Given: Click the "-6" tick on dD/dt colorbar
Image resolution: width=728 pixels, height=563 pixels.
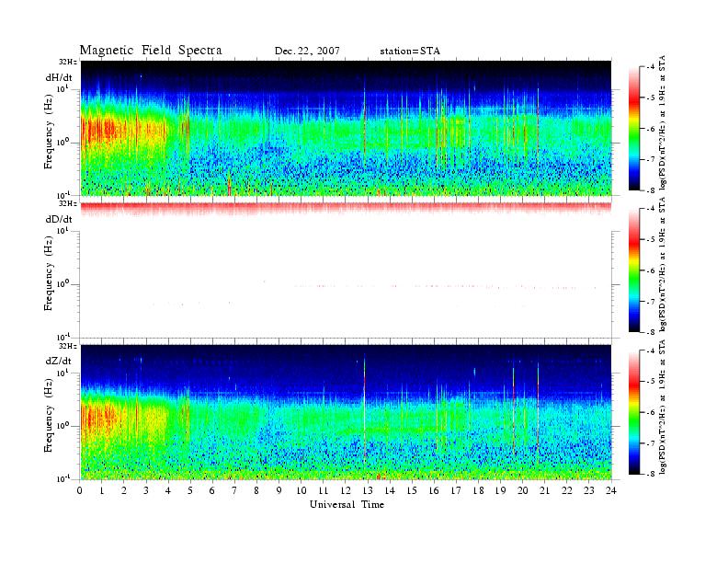Looking at the screenshot, I should pos(651,270).
